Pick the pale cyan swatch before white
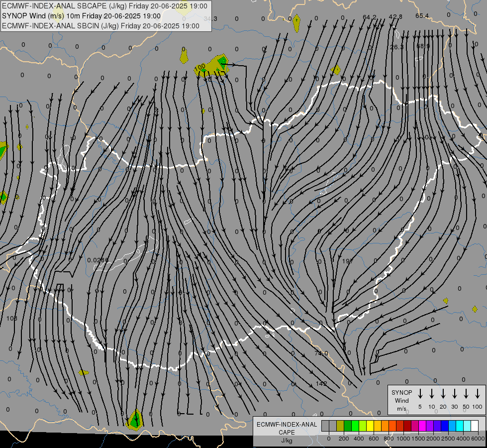487x448 pixels. coord(467,426)
